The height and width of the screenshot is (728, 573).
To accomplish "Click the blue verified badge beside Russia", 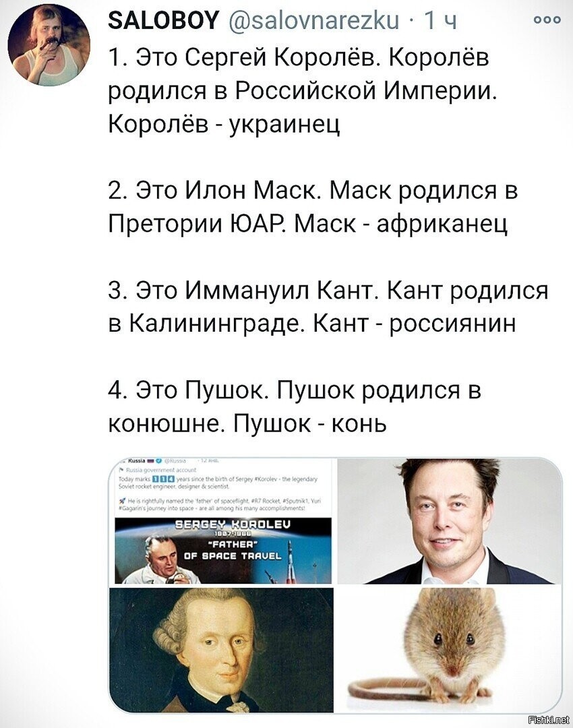I will coord(158,461).
